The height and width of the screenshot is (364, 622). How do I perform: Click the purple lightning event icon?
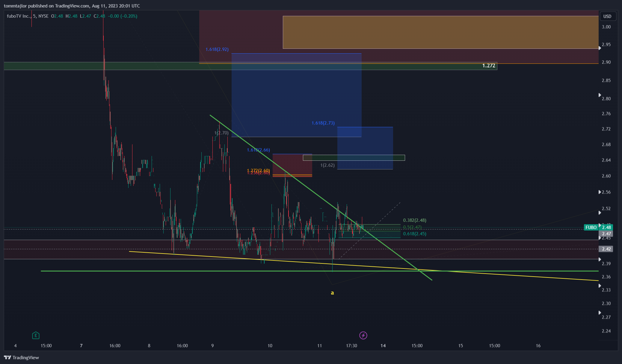click(363, 335)
